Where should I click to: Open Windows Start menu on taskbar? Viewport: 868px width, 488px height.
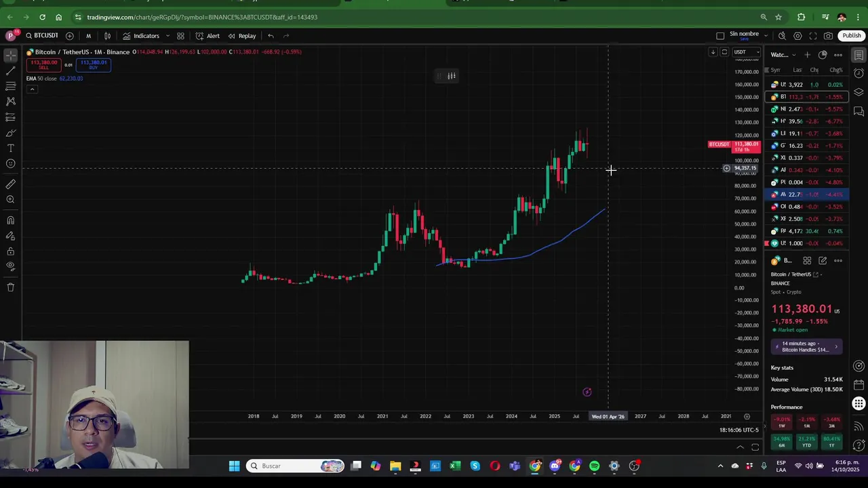point(234,466)
